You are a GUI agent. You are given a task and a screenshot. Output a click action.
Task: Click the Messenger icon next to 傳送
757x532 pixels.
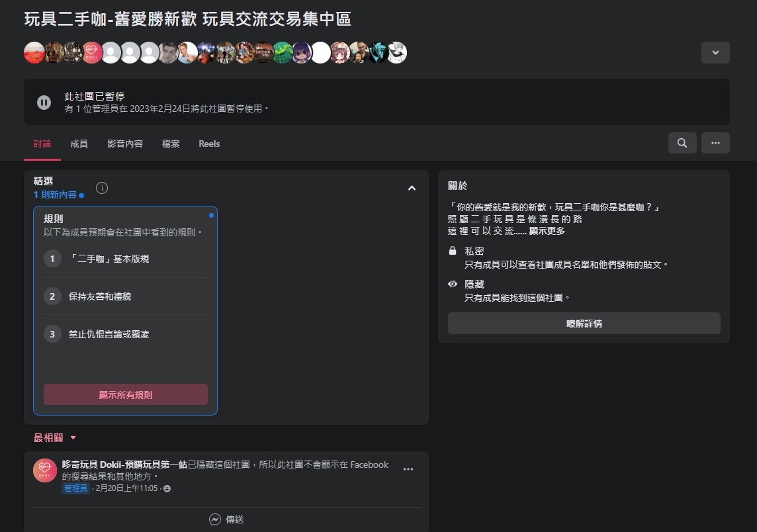(215, 519)
